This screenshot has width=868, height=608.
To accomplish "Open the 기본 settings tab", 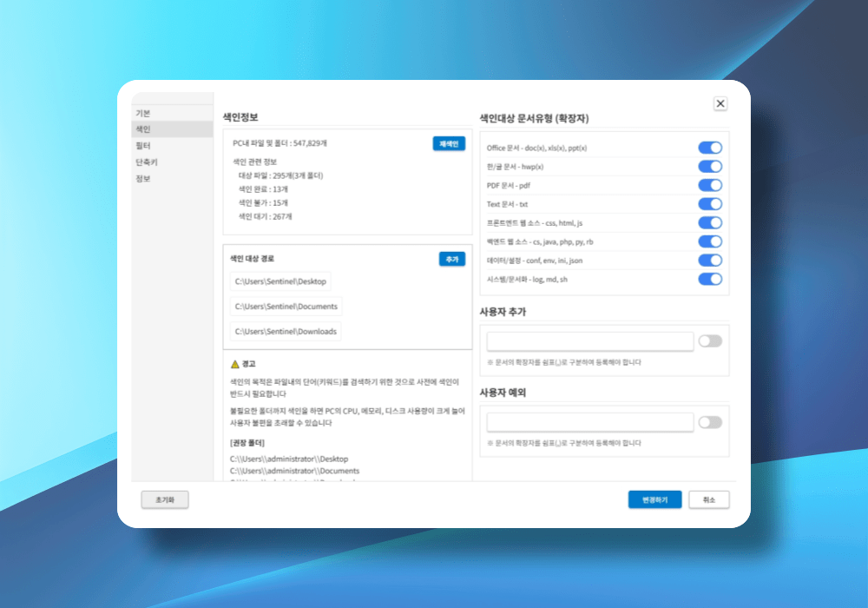I will tap(143, 114).
